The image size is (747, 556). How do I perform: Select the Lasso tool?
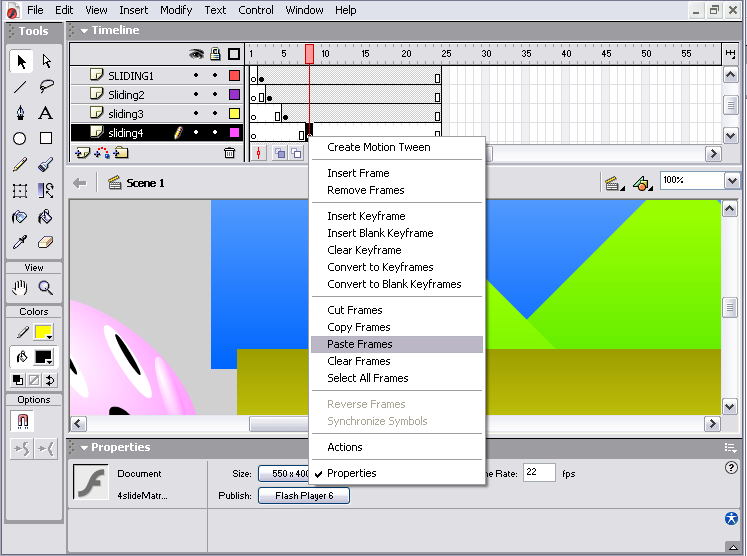(x=46, y=87)
